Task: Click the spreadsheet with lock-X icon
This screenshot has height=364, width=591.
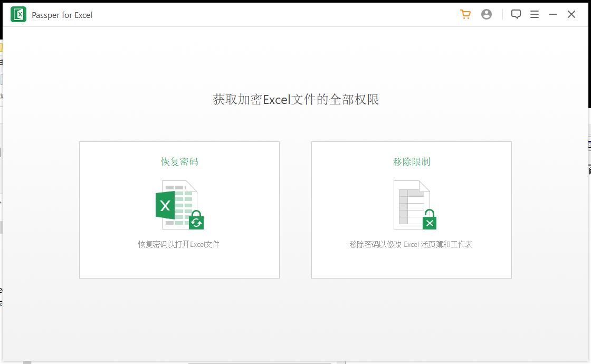Action: (x=415, y=205)
